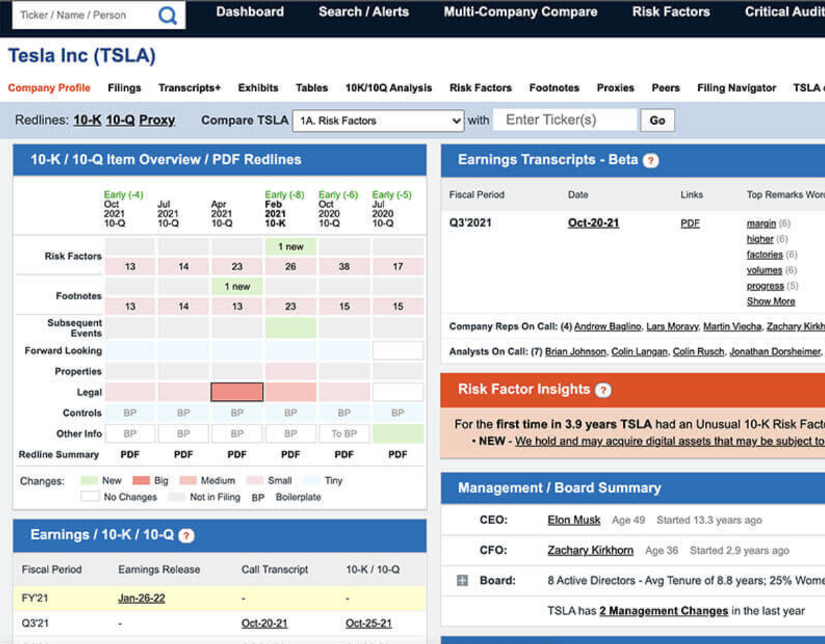Click Footnotes count 23 cell
Viewport: 825px width, 644px height.
click(x=290, y=306)
